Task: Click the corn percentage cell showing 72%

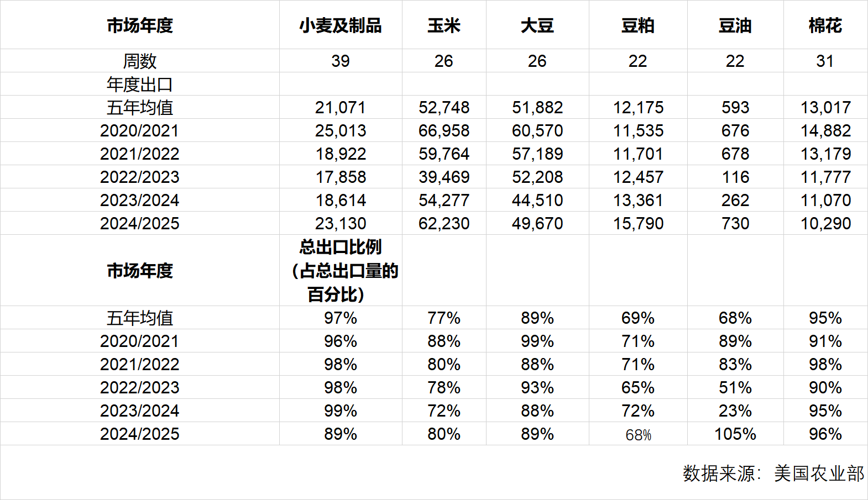Action: click(444, 410)
